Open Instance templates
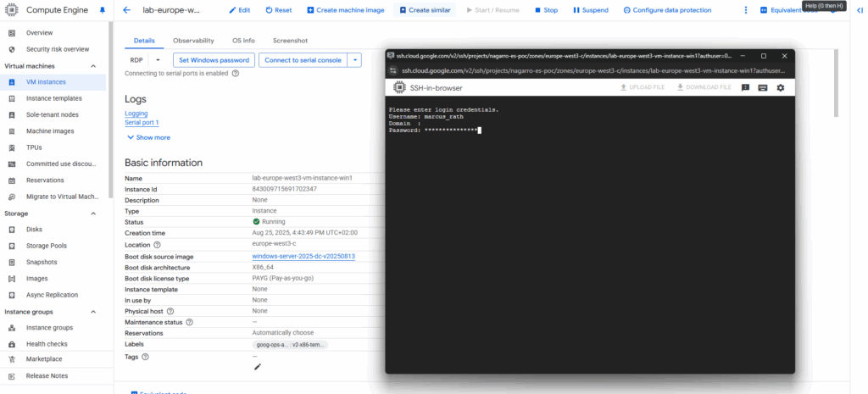This screenshot has height=394, width=868. coord(53,98)
